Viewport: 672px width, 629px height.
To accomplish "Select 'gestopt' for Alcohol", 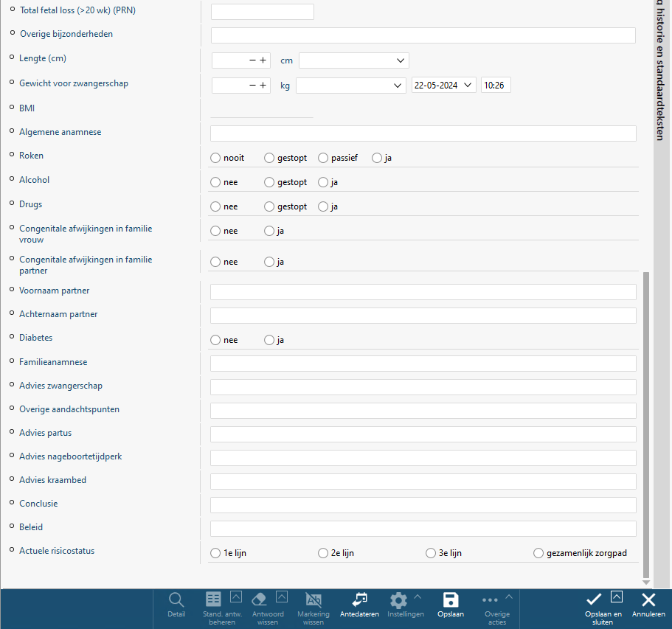I will [x=269, y=182].
